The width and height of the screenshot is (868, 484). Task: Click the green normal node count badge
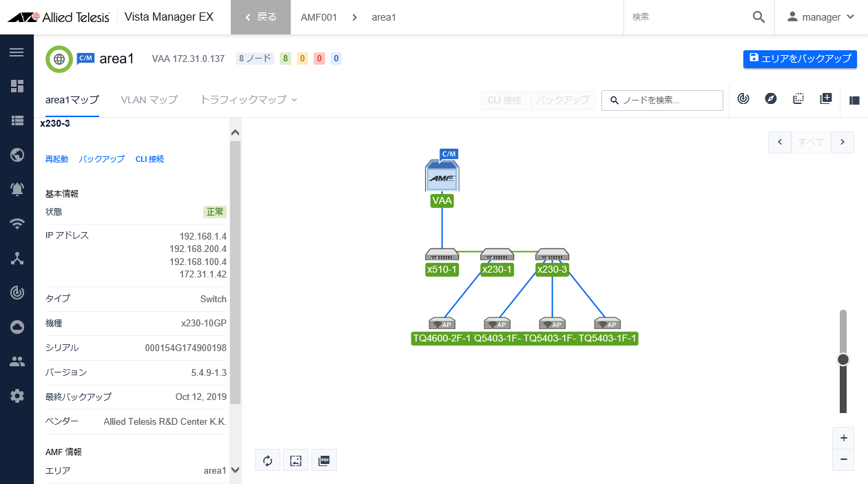[x=285, y=59]
